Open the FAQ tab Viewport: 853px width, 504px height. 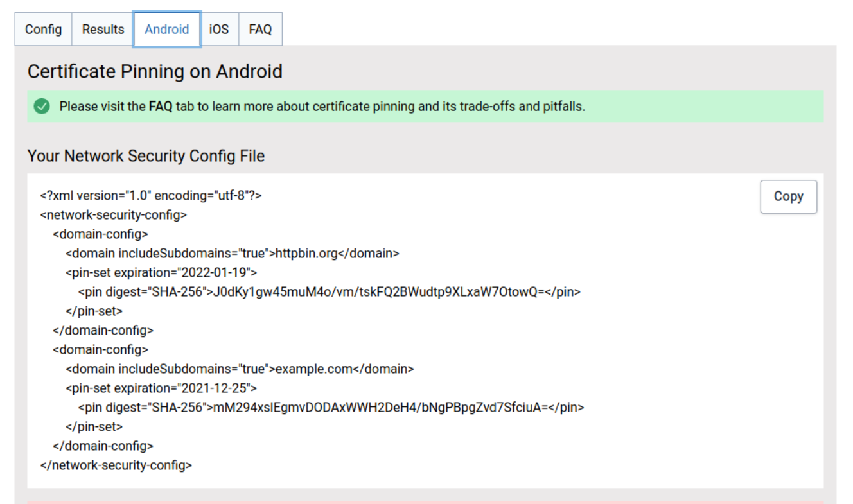point(260,30)
